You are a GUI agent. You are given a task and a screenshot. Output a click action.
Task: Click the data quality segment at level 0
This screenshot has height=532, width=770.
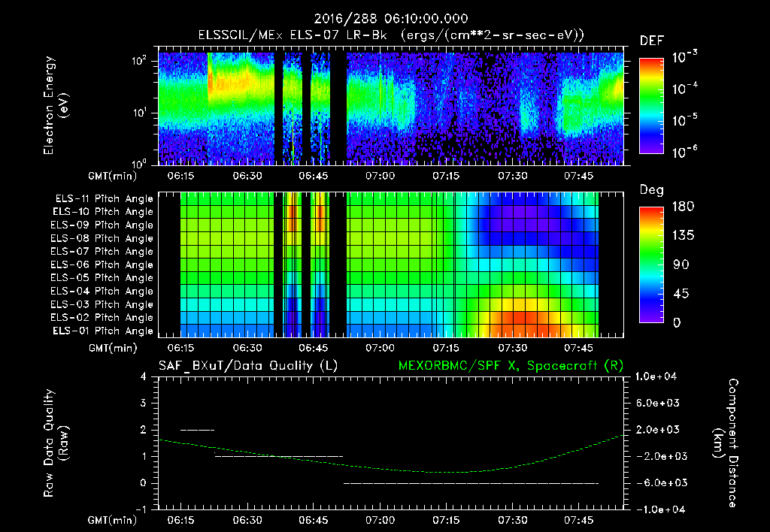[471, 483]
